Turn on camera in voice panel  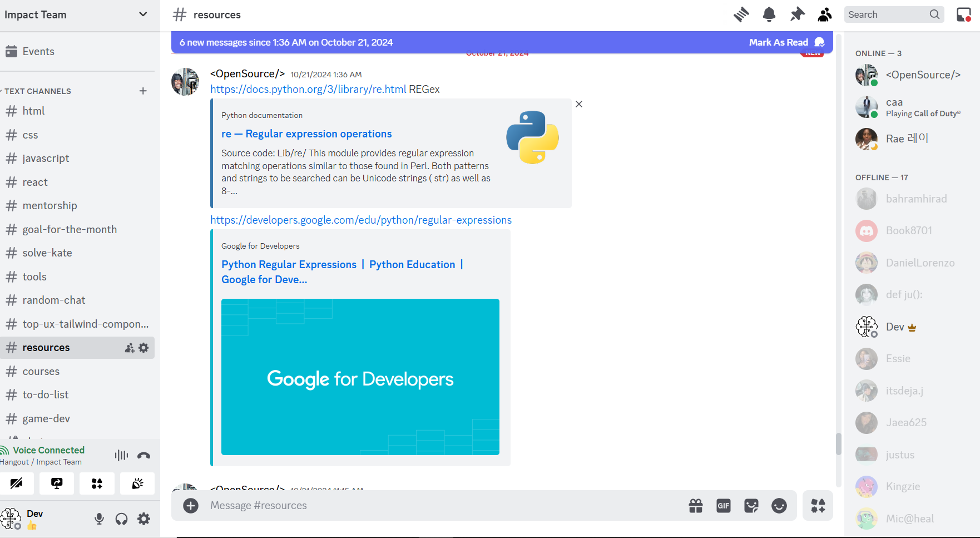pyautogui.click(x=17, y=483)
